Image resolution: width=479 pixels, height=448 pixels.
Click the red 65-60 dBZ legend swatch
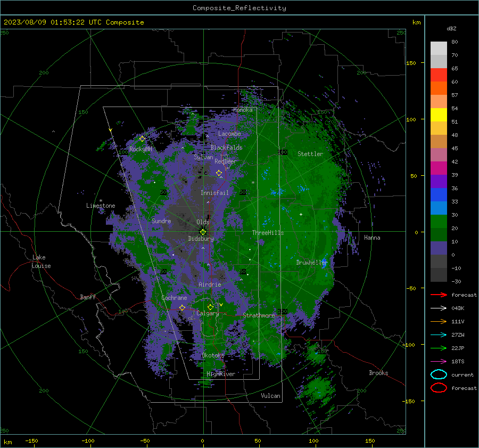pos(439,75)
